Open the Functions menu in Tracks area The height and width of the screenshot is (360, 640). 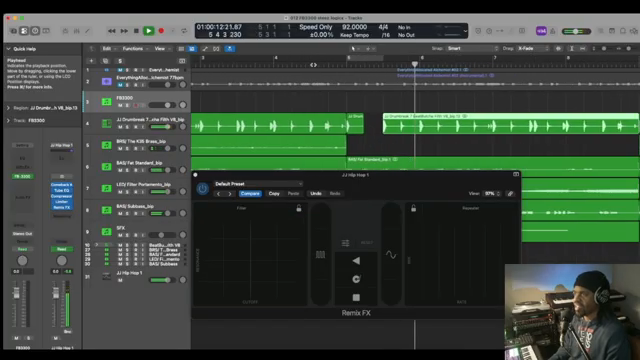pos(135,49)
